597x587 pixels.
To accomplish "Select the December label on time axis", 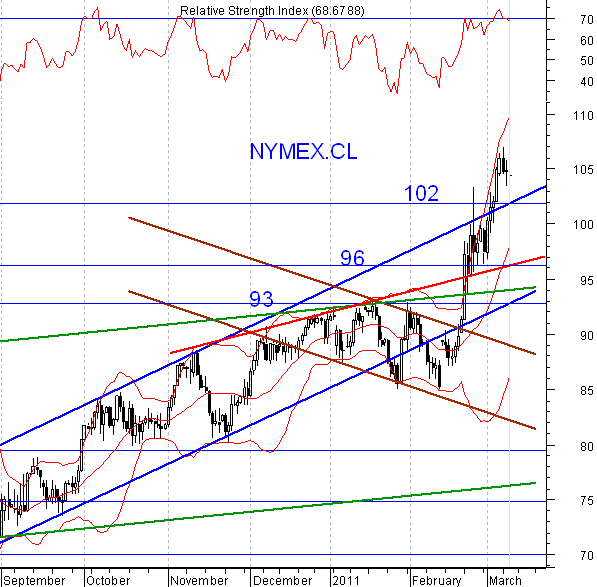I will (x=282, y=581).
